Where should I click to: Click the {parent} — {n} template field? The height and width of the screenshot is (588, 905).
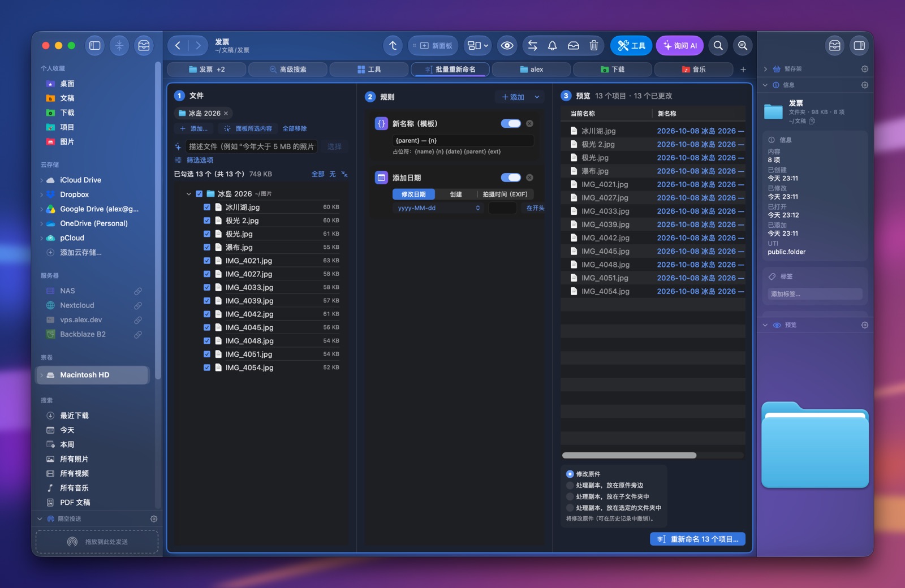tap(463, 141)
